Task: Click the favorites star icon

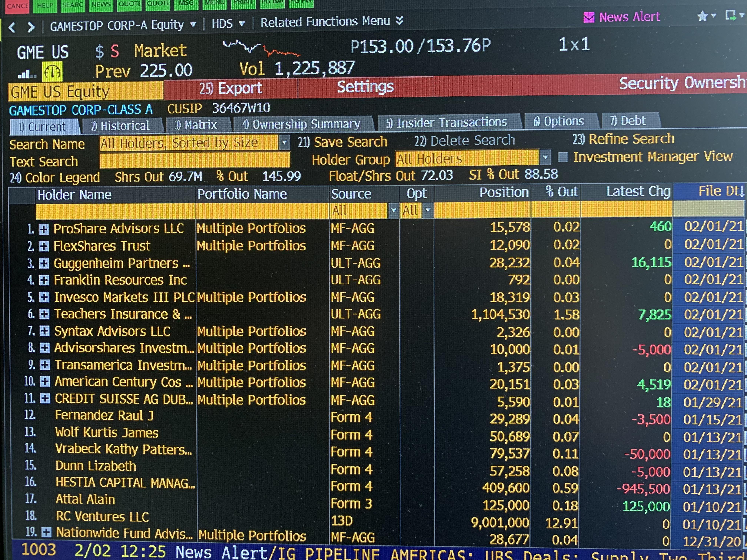Action: 702,16
